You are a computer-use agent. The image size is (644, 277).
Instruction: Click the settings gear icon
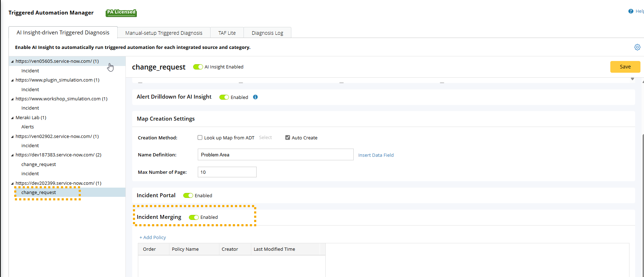tap(637, 47)
